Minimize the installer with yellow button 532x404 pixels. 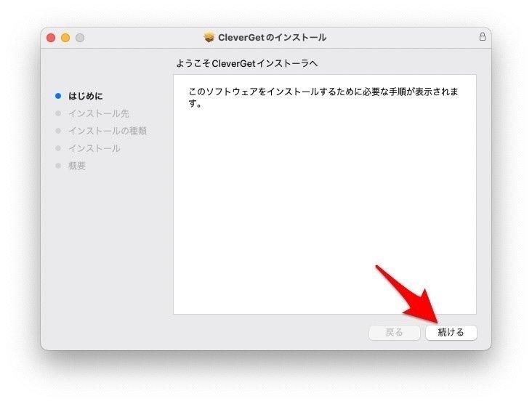coord(65,38)
